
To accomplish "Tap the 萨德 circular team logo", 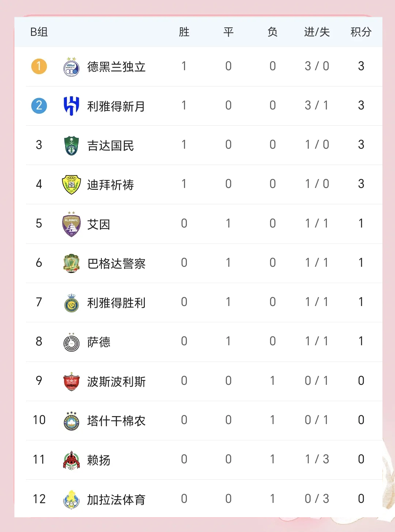I will pyautogui.click(x=71, y=342).
